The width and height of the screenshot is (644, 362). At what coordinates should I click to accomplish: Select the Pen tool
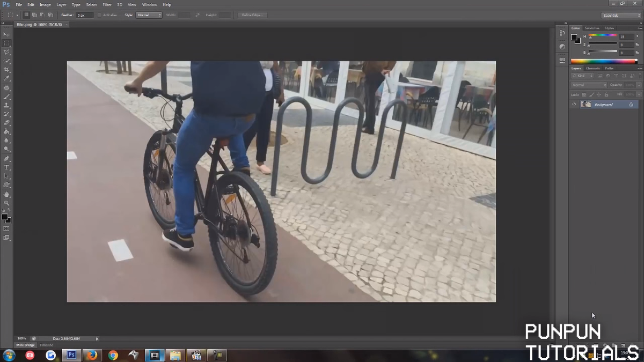pyautogui.click(x=6, y=159)
